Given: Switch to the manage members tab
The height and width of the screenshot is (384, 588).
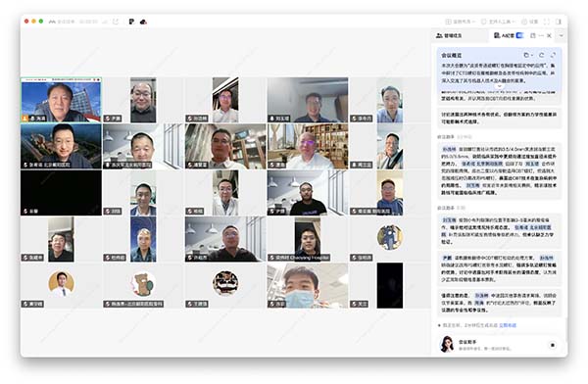Looking at the screenshot, I should [449, 35].
